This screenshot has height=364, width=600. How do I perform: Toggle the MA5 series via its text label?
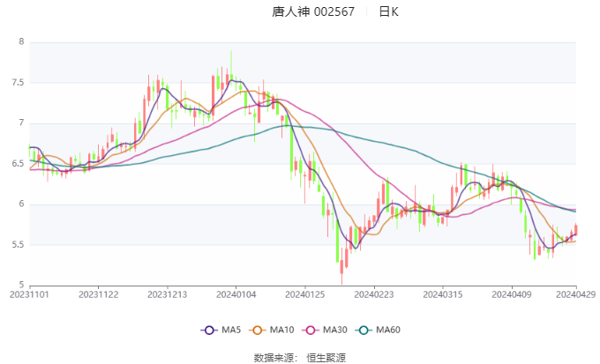231,330
